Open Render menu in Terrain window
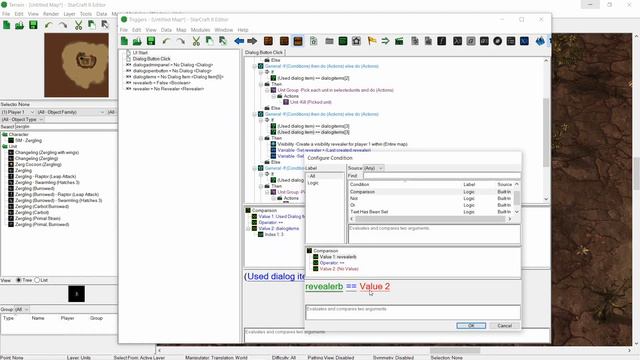 51,14
